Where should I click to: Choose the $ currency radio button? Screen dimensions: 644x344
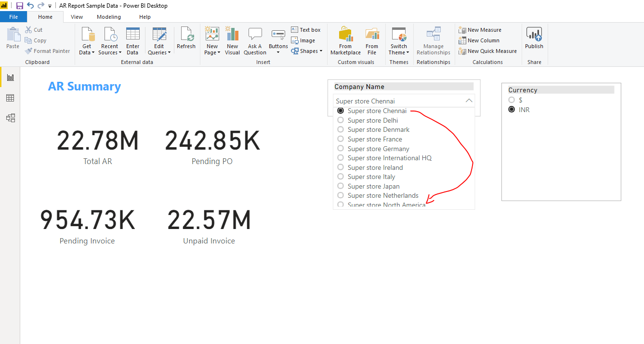coord(512,100)
